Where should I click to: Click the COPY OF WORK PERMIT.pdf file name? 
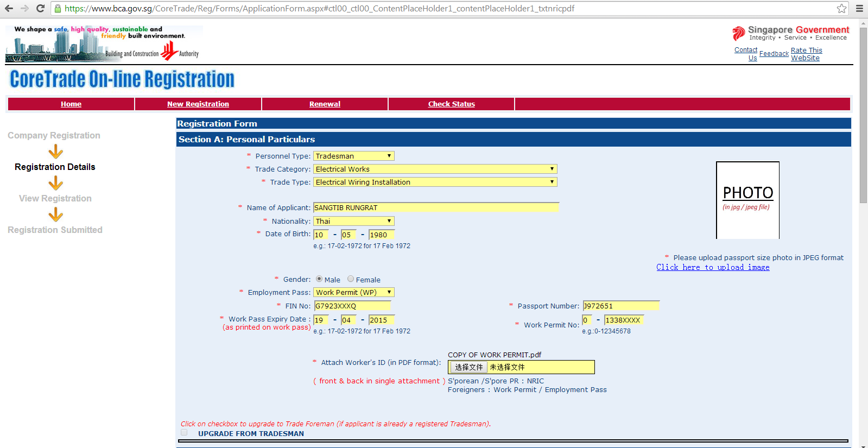click(495, 355)
